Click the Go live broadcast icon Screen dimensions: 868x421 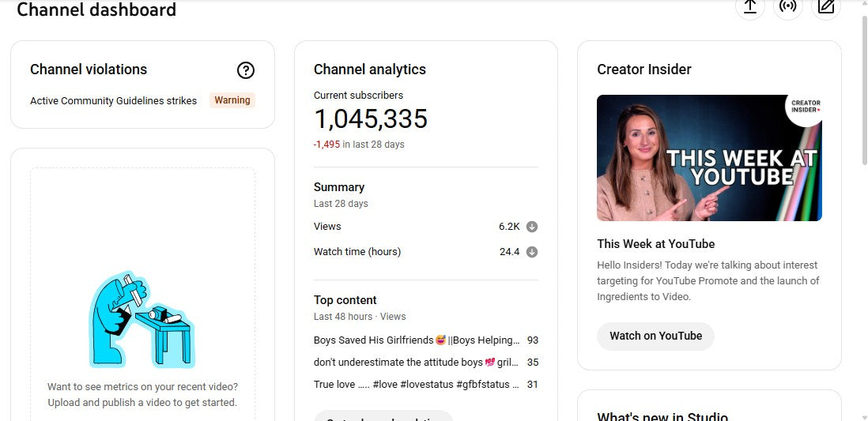(787, 6)
